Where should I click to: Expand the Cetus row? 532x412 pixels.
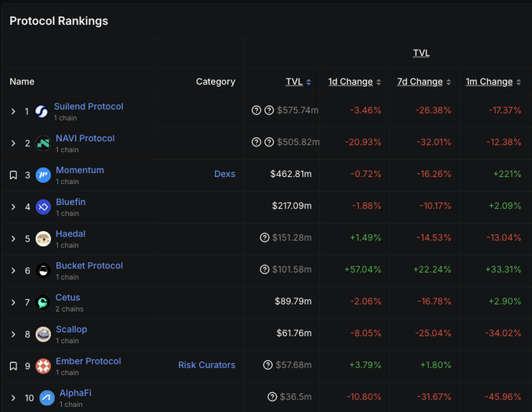pos(13,302)
